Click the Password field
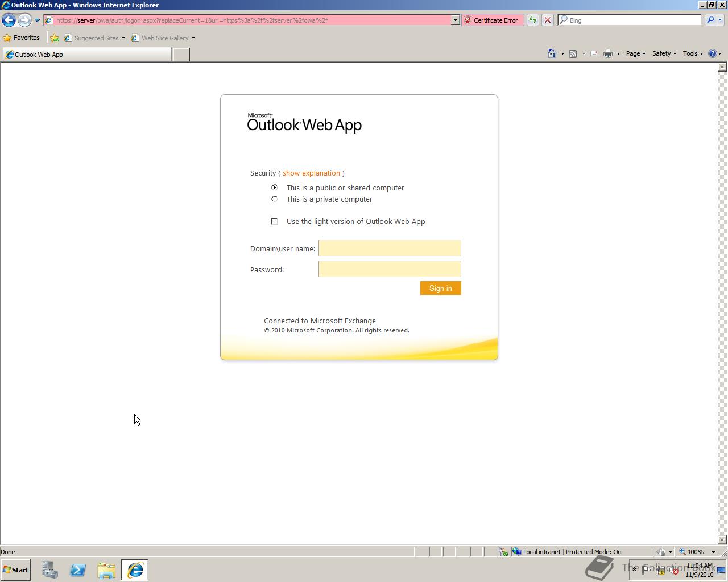The height and width of the screenshot is (582, 728). pyautogui.click(x=390, y=269)
